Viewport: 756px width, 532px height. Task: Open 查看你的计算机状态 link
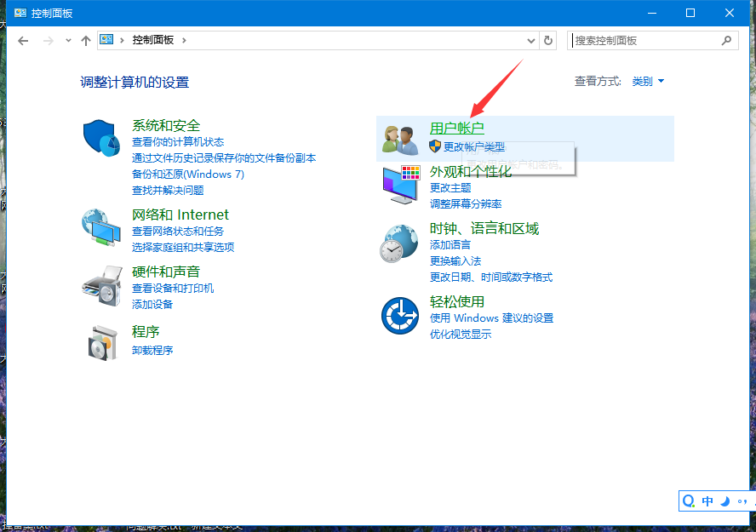(x=178, y=141)
